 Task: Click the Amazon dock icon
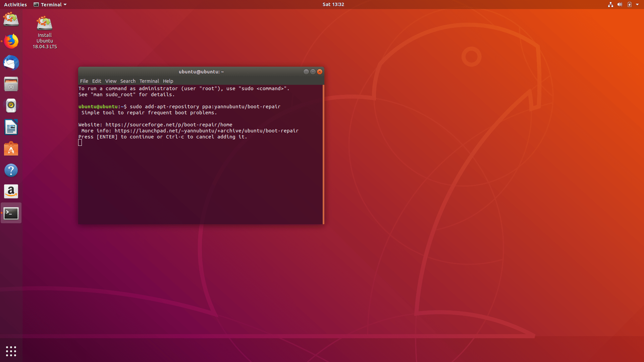coord(11,192)
